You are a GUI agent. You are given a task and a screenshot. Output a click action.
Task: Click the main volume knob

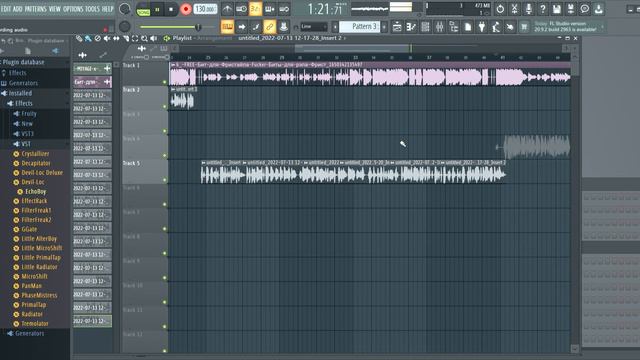[x=124, y=9]
